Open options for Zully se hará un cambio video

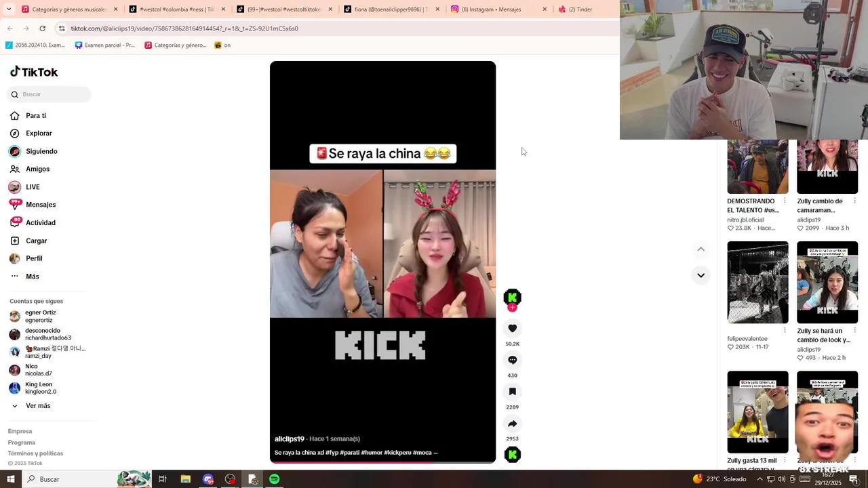854,331
